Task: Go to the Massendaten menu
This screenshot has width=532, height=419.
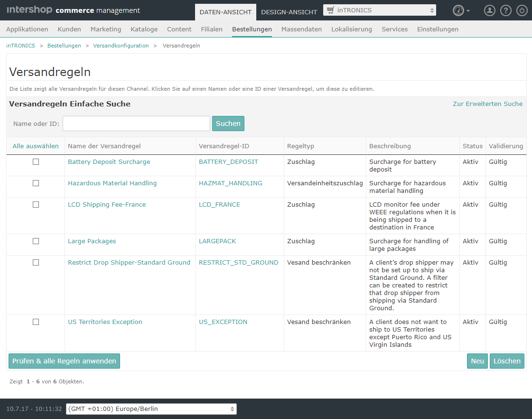Action: (x=301, y=29)
